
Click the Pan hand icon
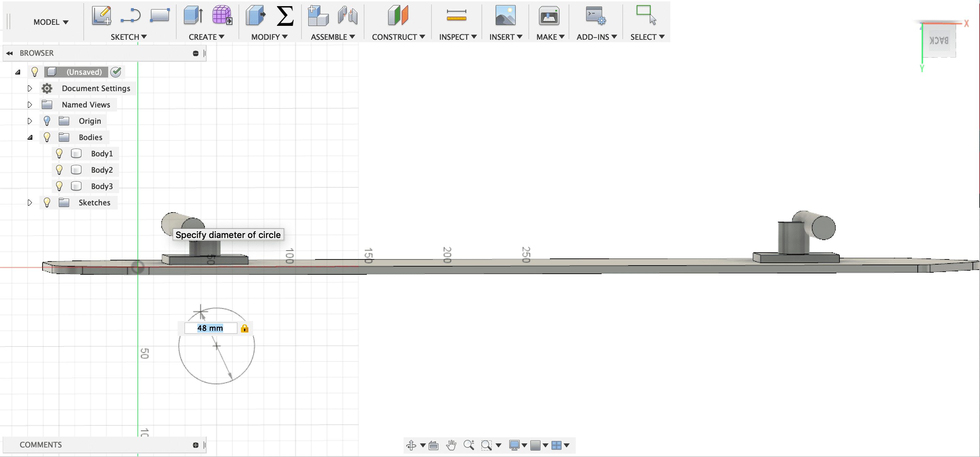click(x=451, y=445)
